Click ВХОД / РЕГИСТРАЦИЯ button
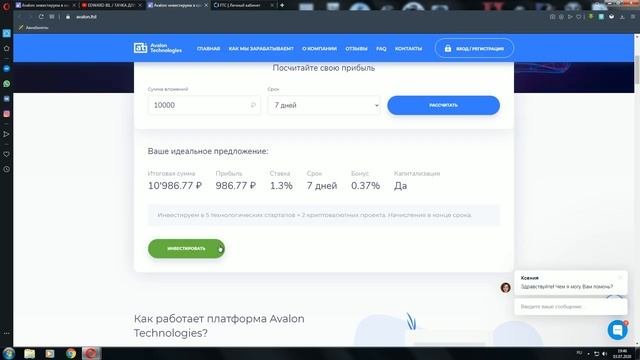The width and height of the screenshot is (640, 360). (x=474, y=48)
